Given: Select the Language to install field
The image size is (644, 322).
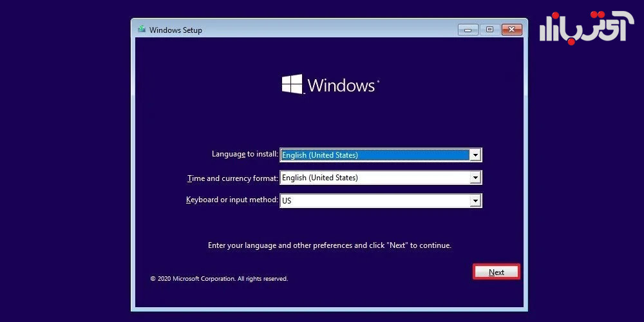Looking at the screenshot, I should [381, 155].
